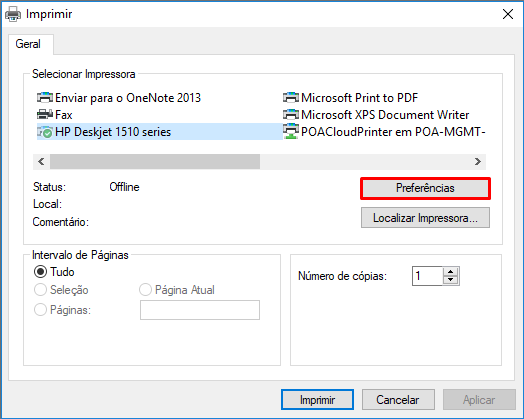Click the HP Deskjet 1510 series icon
The image size is (524, 419).
point(45,132)
